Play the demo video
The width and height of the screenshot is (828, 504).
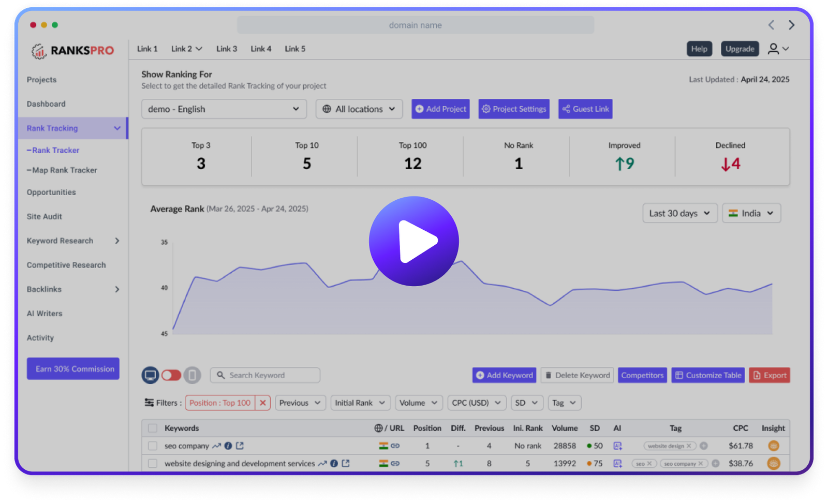point(413,241)
